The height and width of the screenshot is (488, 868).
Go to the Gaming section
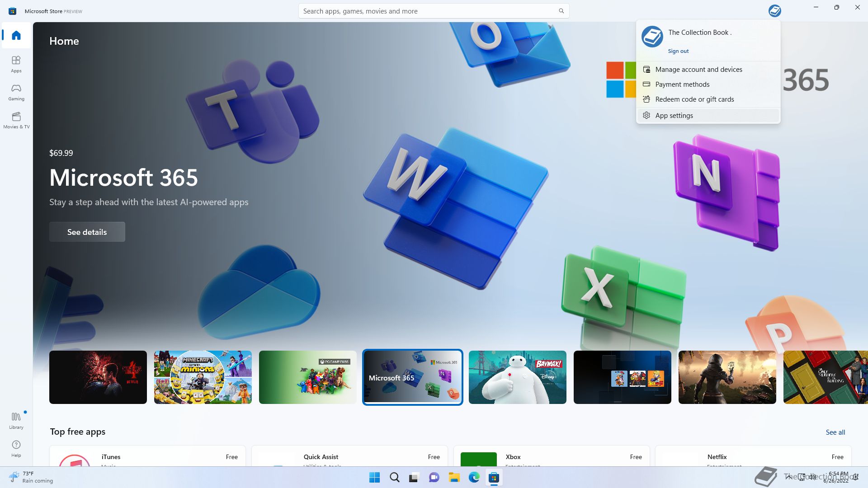point(16,92)
